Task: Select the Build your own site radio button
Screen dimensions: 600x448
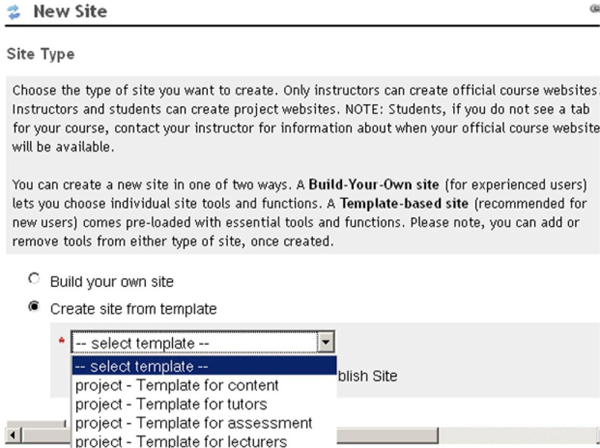Action: pos(35,282)
